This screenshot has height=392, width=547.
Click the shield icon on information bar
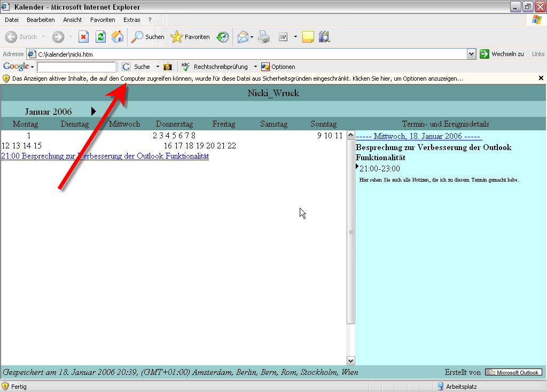pos(6,79)
